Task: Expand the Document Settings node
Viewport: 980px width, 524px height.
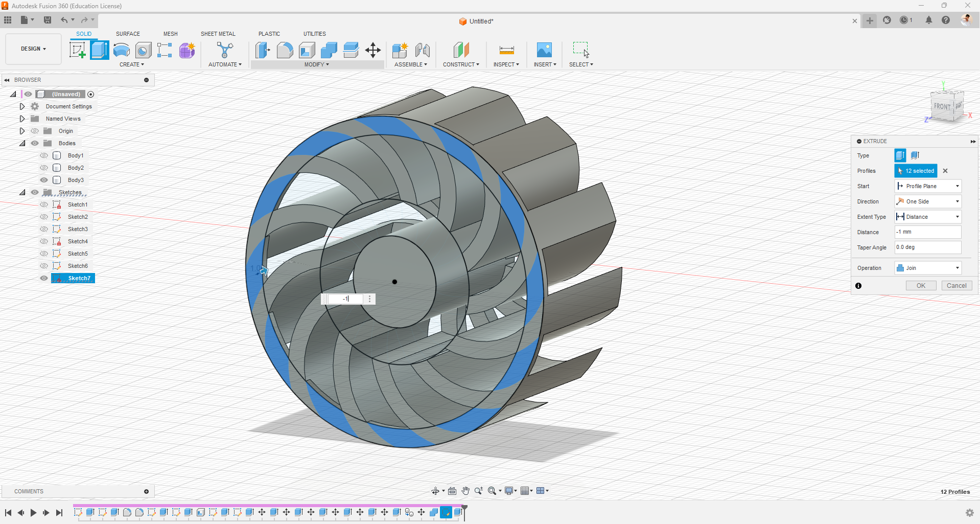Action: point(22,106)
